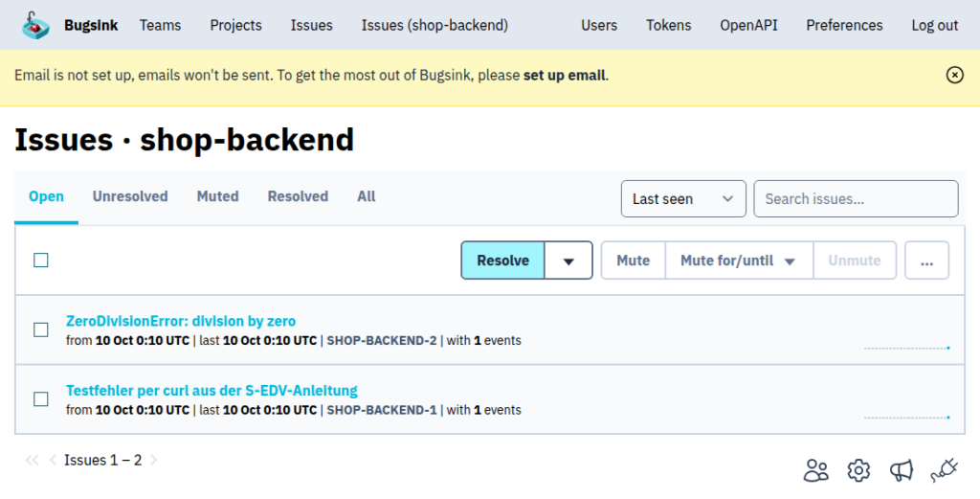Open SDK setup via plug icon
Screen dimensions: 980x499
tap(944, 471)
